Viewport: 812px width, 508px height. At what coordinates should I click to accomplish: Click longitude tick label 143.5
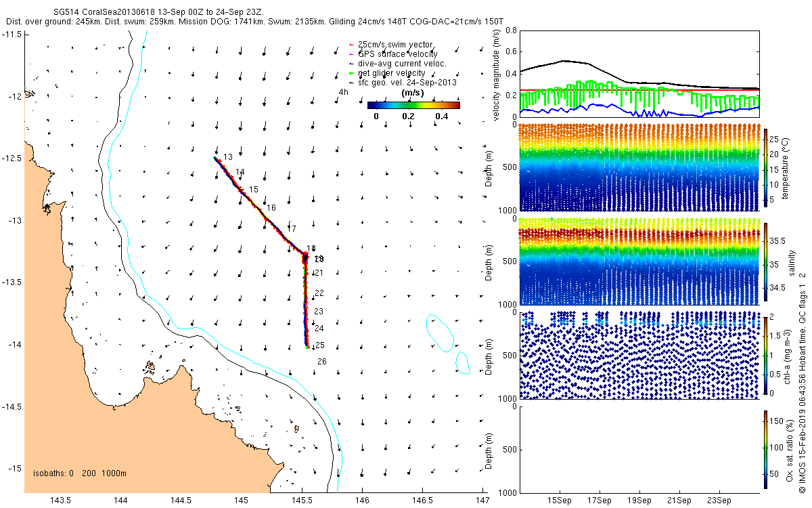point(61,501)
